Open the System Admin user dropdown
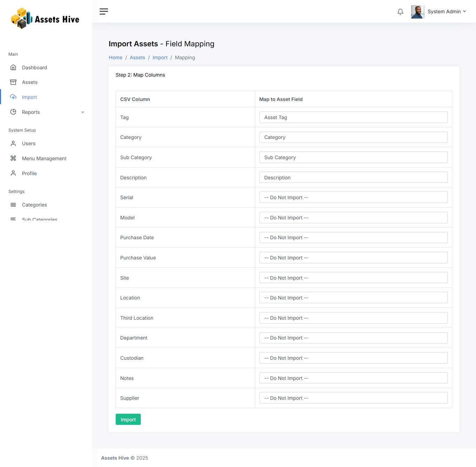This screenshot has width=476, height=467. pyautogui.click(x=446, y=11)
